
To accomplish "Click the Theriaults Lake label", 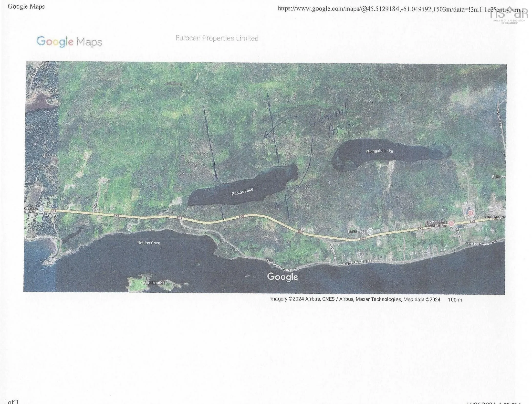I will (x=379, y=151).
